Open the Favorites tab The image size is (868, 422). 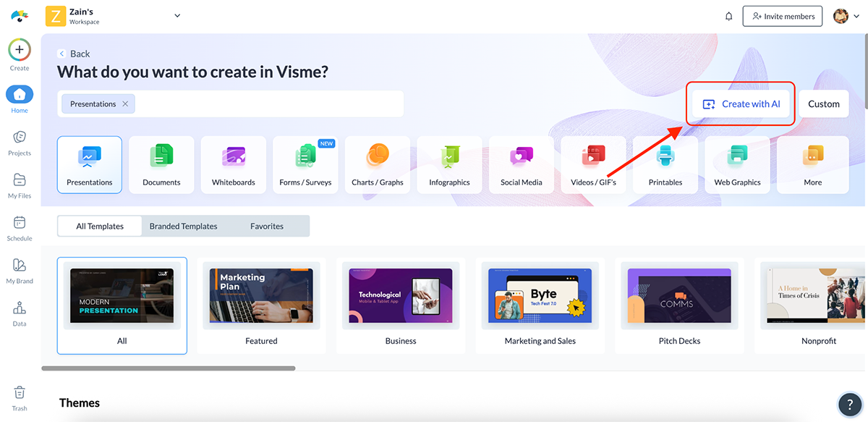pyautogui.click(x=267, y=225)
